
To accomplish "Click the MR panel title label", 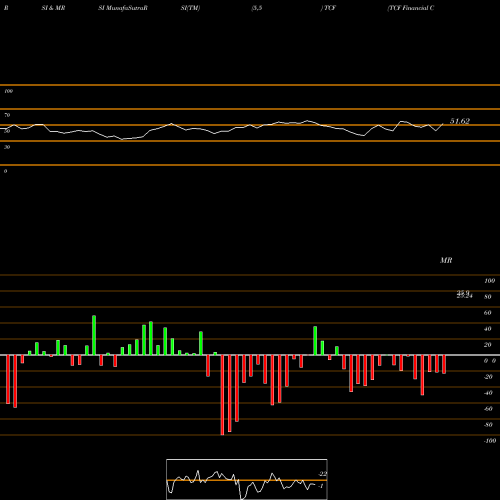I will pyautogui.click(x=446, y=260).
